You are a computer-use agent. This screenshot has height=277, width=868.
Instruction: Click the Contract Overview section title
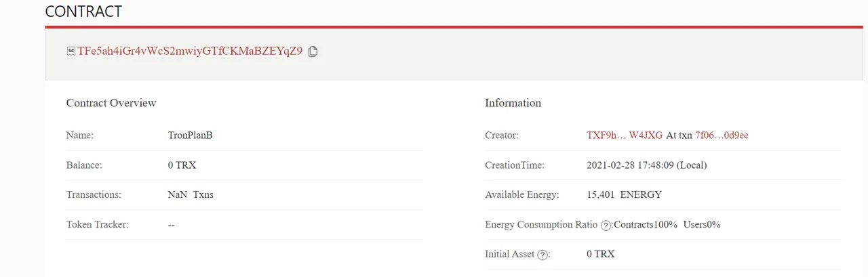[111, 103]
